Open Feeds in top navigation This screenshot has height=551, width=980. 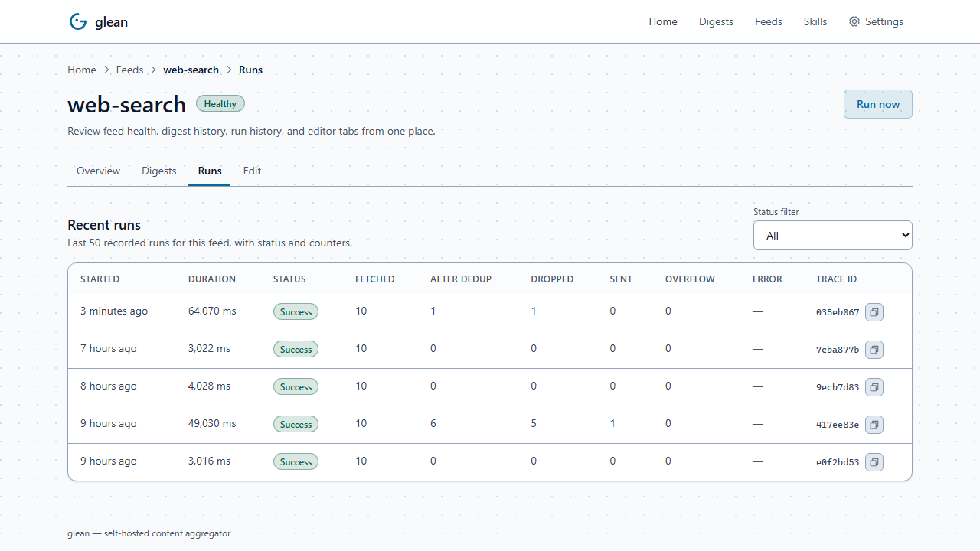coord(769,21)
